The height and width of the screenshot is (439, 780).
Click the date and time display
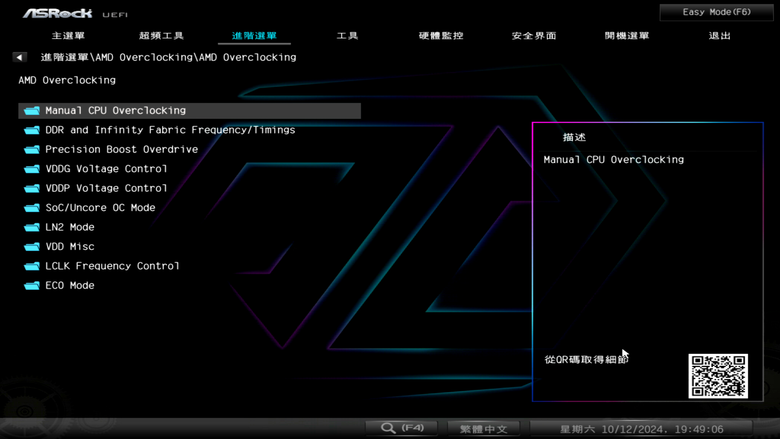pos(641,429)
